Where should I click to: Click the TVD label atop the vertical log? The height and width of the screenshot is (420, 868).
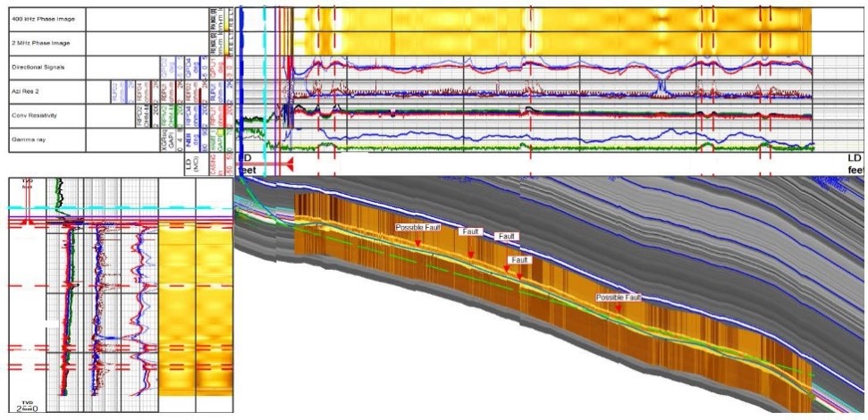[26, 183]
